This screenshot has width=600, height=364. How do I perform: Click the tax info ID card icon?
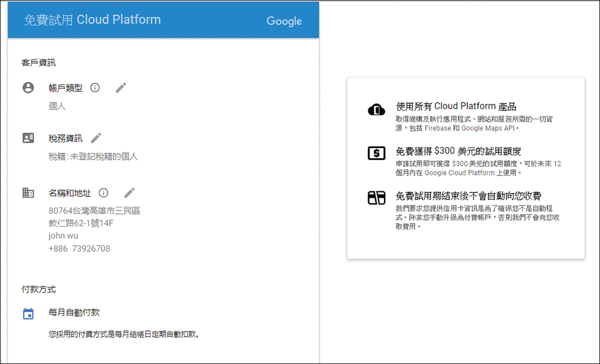point(28,138)
